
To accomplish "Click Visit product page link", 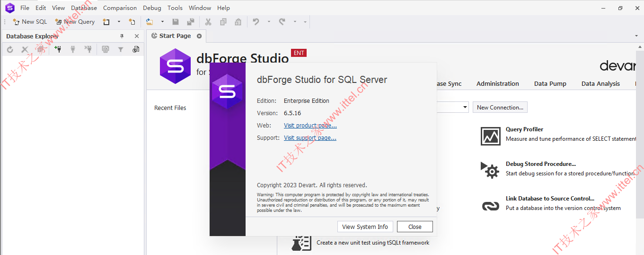I will click(x=310, y=126).
